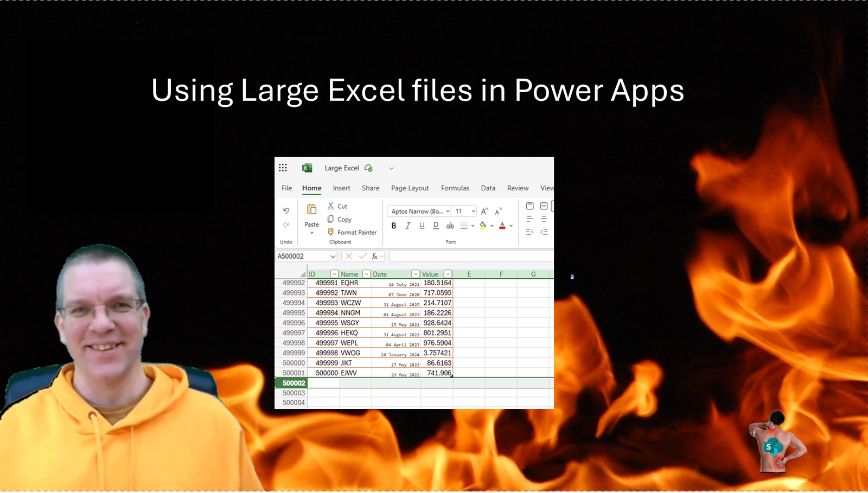Click the middle align icon
The width and height of the screenshot is (868, 493).
coord(544,206)
